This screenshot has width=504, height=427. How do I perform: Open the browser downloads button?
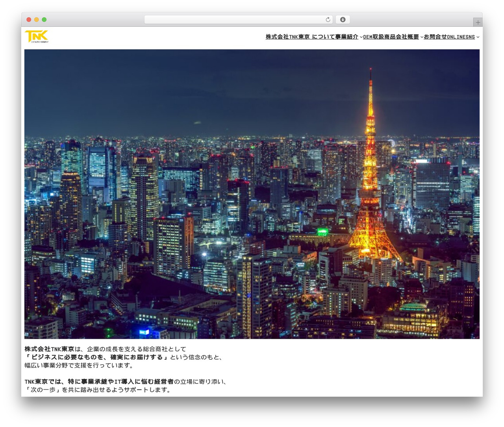click(343, 20)
